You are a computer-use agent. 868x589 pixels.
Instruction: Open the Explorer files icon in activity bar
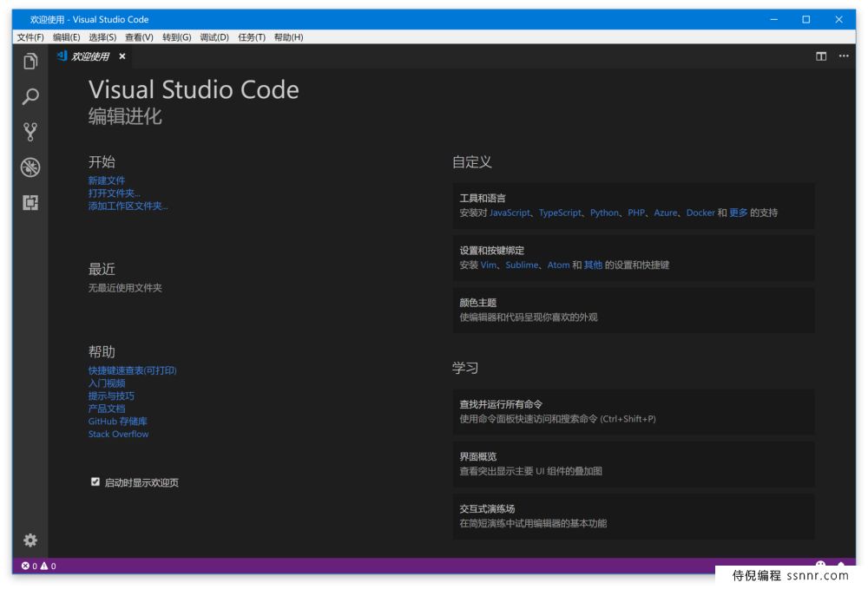tap(30, 61)
